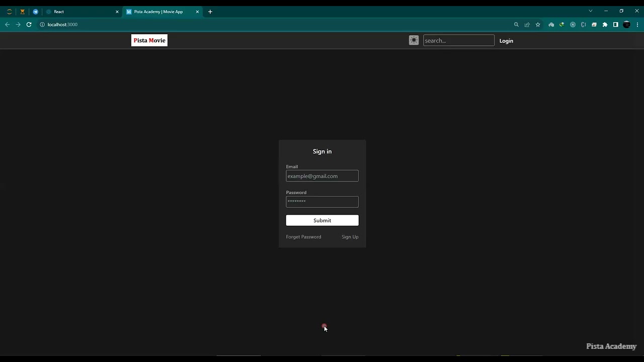The height and width of the screenshot is (362, 644).
Task: Open the hourglass pinned tab
Action: tap(22, 12)
